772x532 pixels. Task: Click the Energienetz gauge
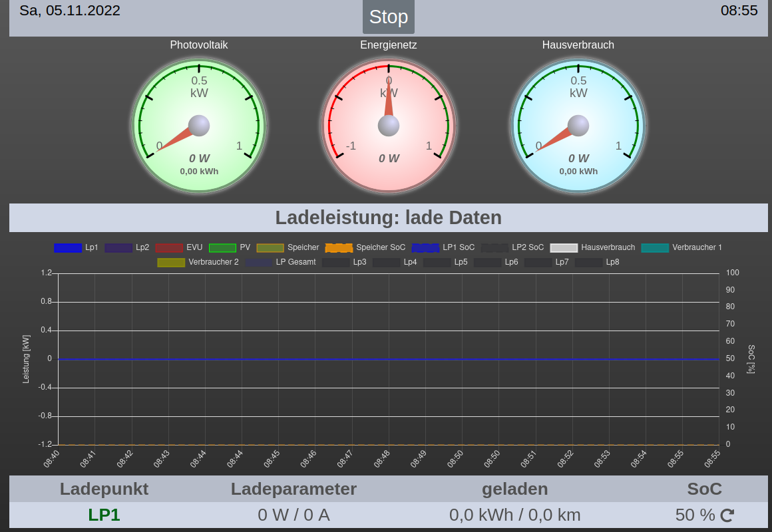pos(389,126)
